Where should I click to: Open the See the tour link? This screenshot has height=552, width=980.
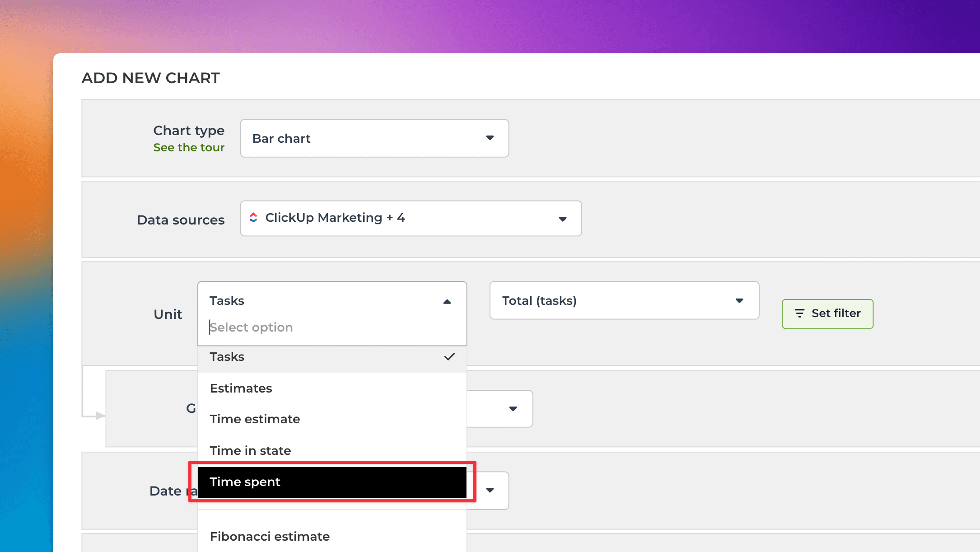click(x=189, y=148)
